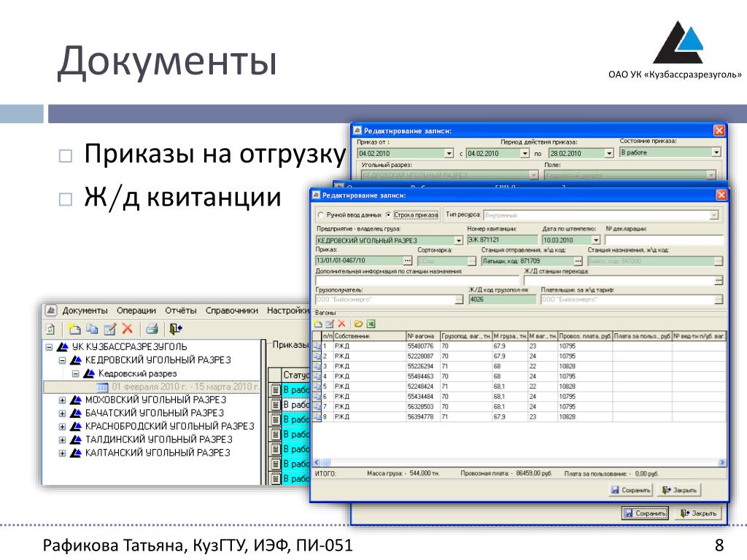Select the Ручной ввод данных radio button
Viewport: 747px width, 560px height.
coord(321,215)
